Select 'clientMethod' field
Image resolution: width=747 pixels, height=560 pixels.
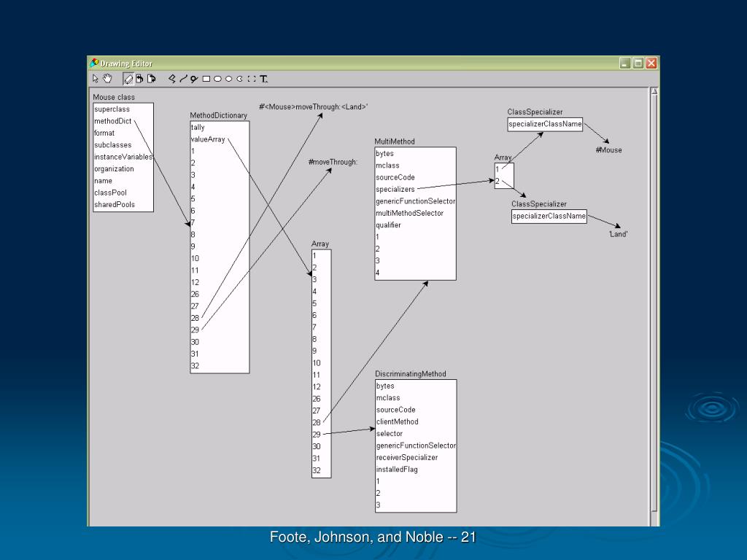(398, 421)
